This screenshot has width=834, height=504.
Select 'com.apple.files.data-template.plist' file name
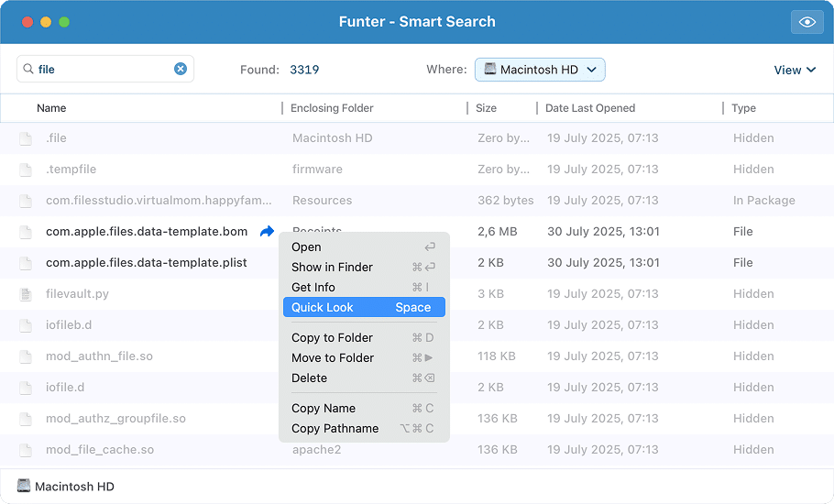pyautogui.click(x=147, y=262)
